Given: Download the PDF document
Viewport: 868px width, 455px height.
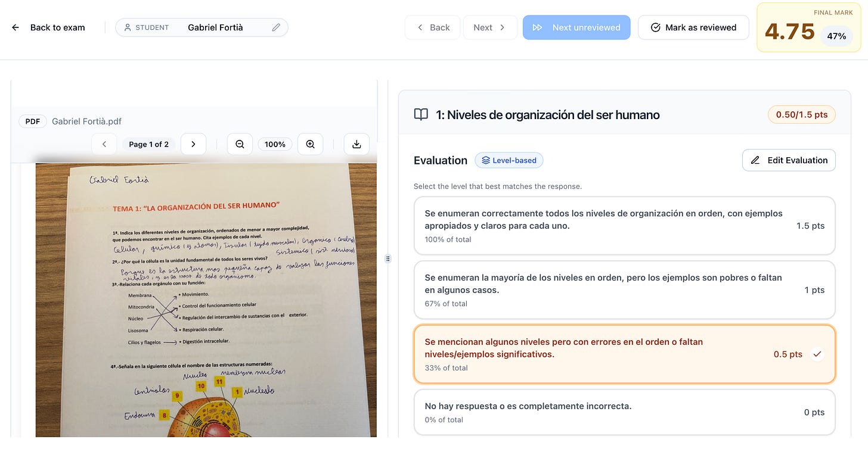Looking at the screenshot, I should pos(356,144).
